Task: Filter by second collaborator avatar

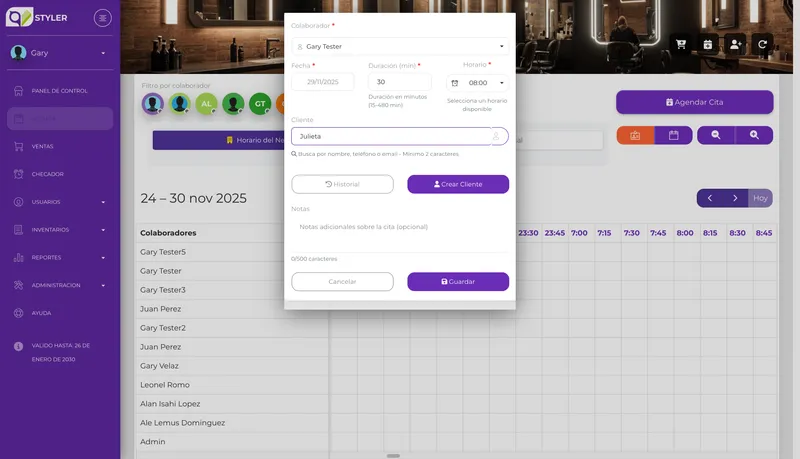Action: click(x=180, y=104)
